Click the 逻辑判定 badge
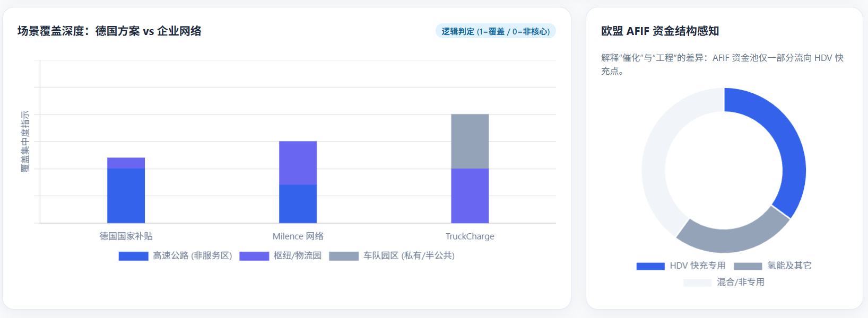This screenshot has height=318, width=868. [496, 31]
